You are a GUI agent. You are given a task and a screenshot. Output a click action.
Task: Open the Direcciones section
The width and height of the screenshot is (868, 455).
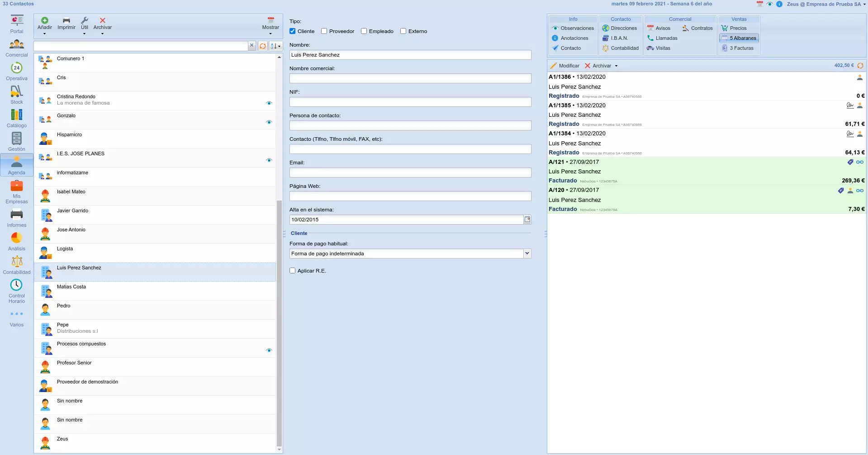tap(620, 28)
